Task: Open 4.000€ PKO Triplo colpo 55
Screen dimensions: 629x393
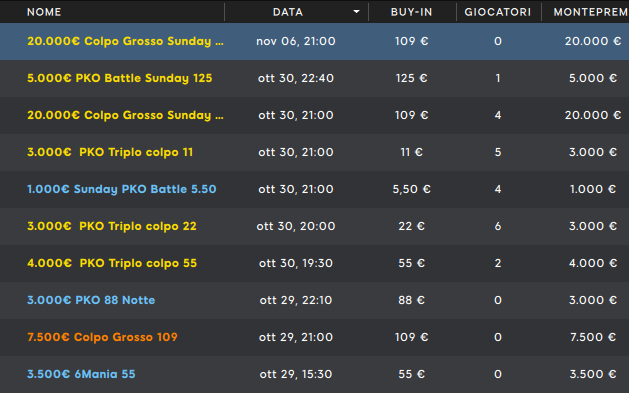Action: [x=314, y=263]
